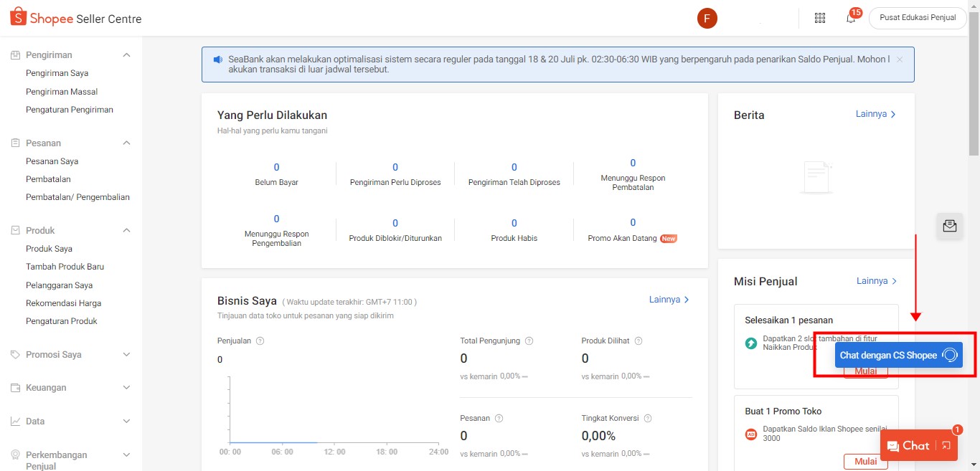Image resolution: width=980 pixels, height=471 pixels.
Task: Open Pengaturan Produk page
Action: 62,321
